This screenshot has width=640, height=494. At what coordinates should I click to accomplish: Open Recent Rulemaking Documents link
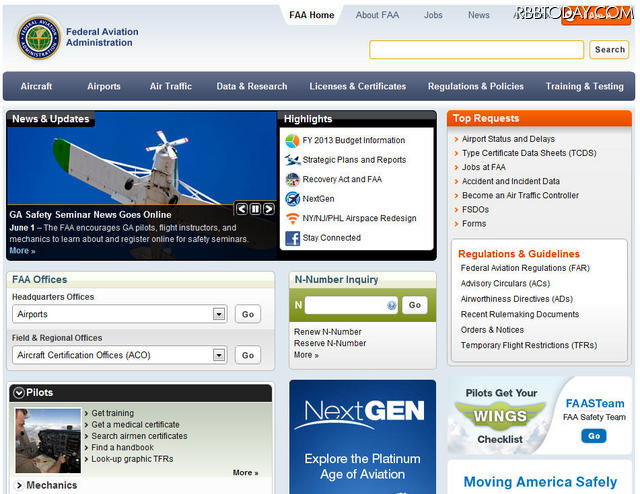click(x=520, y=314)
